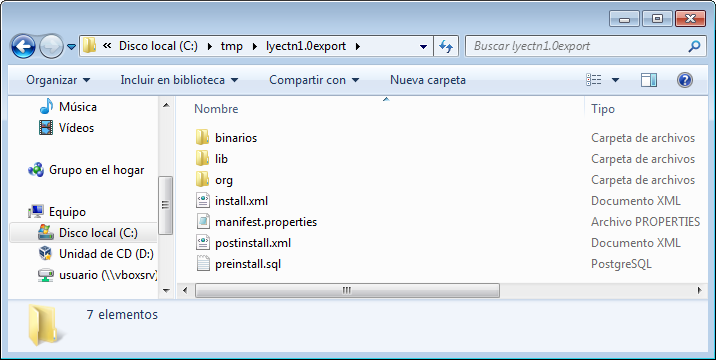
Task: Click the PostgreSQL type cell
Action: [x=621, y=264]
